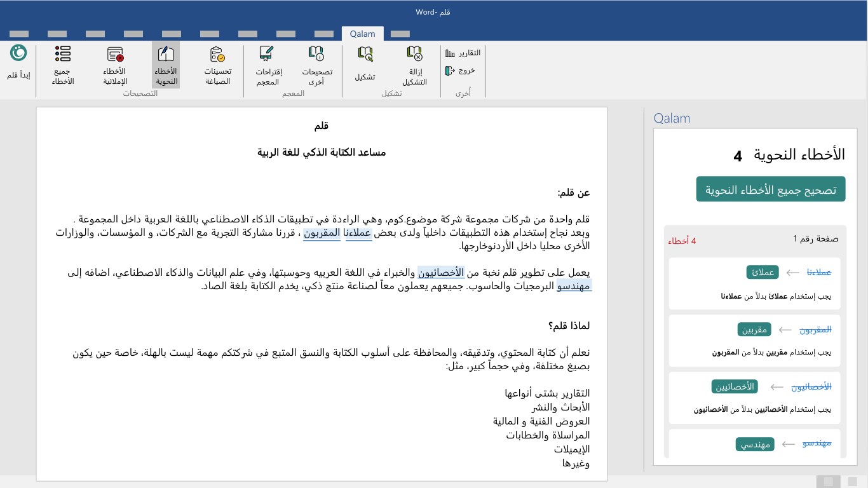This screenshot has height=488, width=868.
Task: Click list line الإيميلات
Action: [x=572, y=449]
